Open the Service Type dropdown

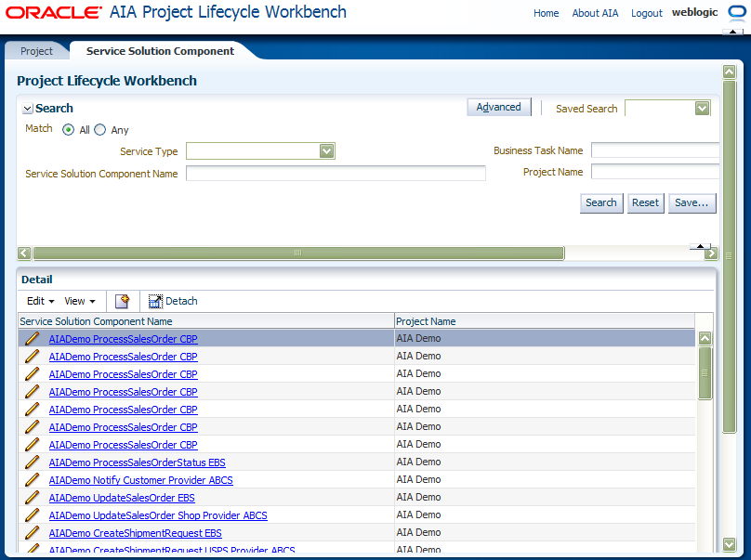pyautogui.click(x=326, y=151)
